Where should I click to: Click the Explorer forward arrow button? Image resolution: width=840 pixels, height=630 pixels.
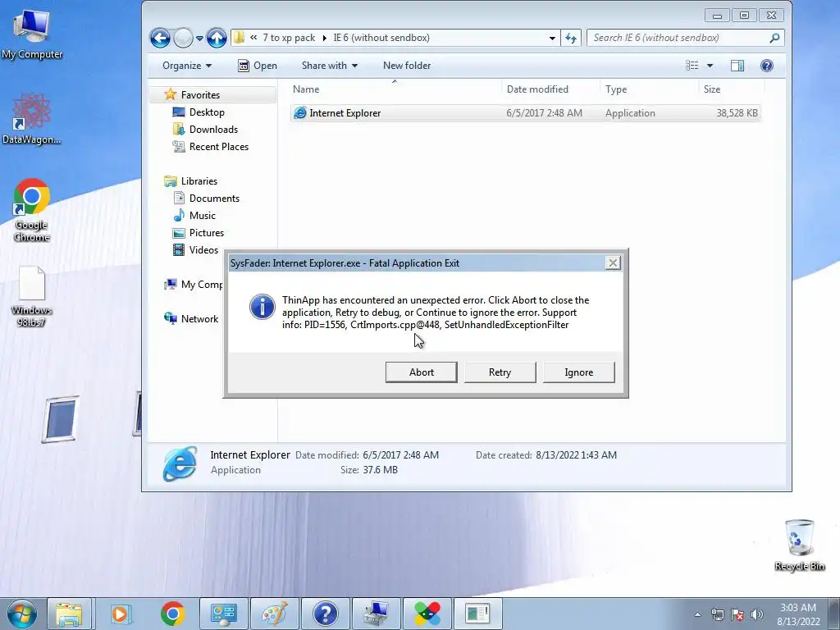(x=183, y=38)
